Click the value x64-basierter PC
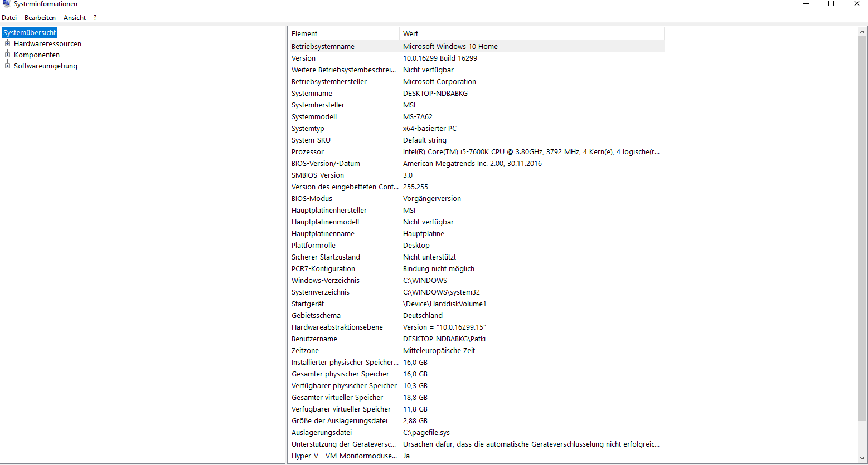The width and height of the screenshot is (868, 465). coord(430,129)
